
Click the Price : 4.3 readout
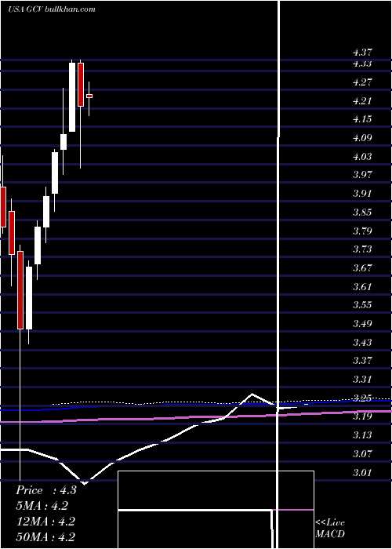(x=46, y=490)
